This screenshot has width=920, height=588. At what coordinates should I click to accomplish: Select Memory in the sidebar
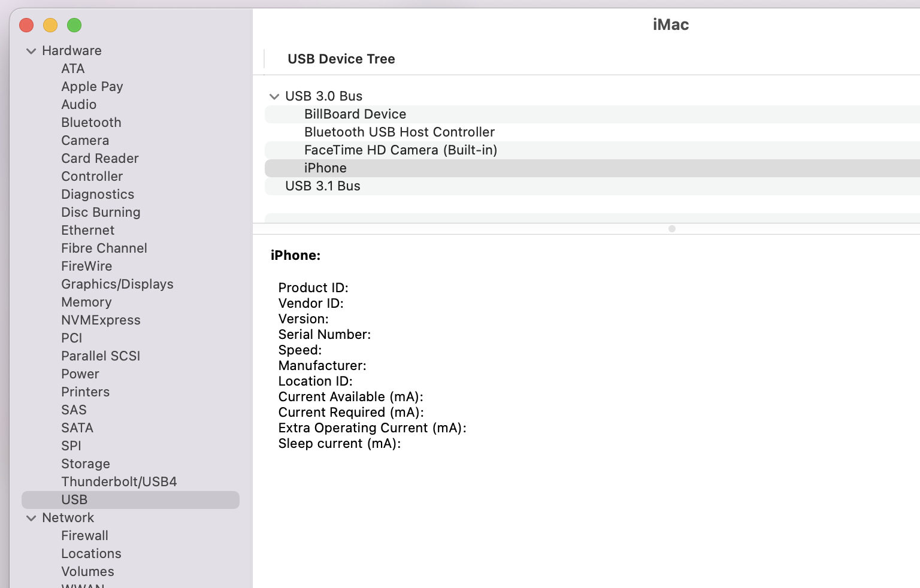86,302
